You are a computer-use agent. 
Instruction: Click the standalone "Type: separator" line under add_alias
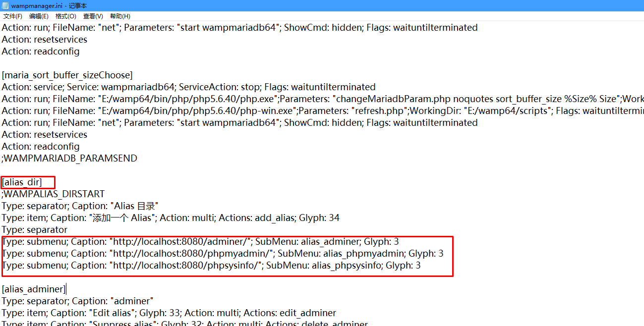[34, 230]
